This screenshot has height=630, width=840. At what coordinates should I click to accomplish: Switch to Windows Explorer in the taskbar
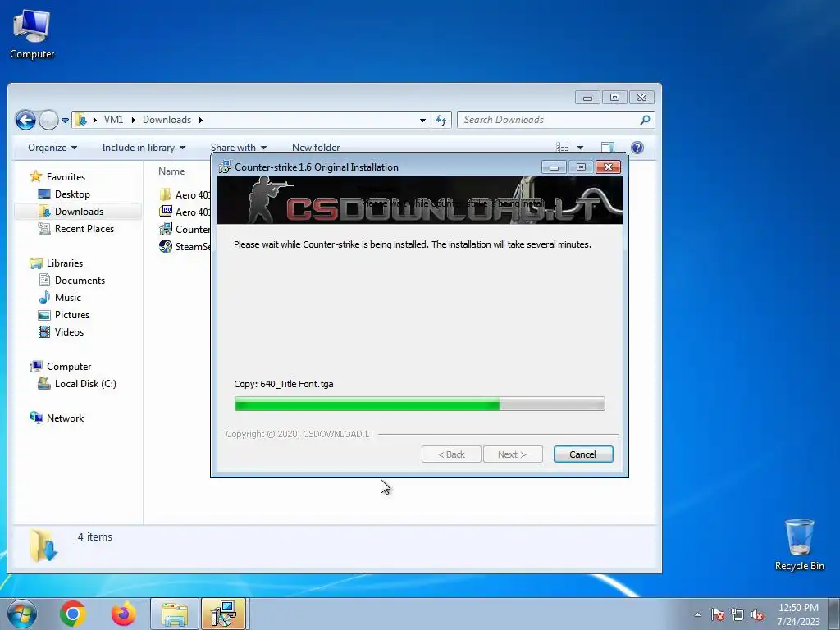pyautogui.click(x=175, y=614)
